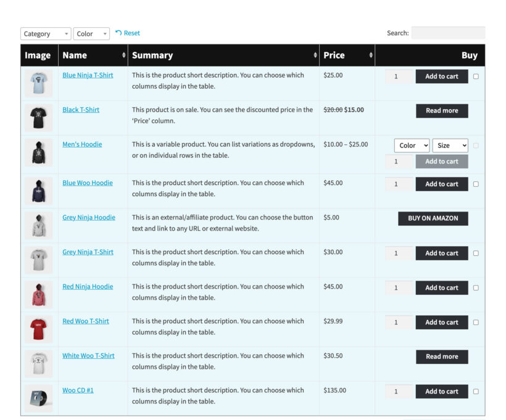Click the Reset filters arrow icon

(117, 33)
